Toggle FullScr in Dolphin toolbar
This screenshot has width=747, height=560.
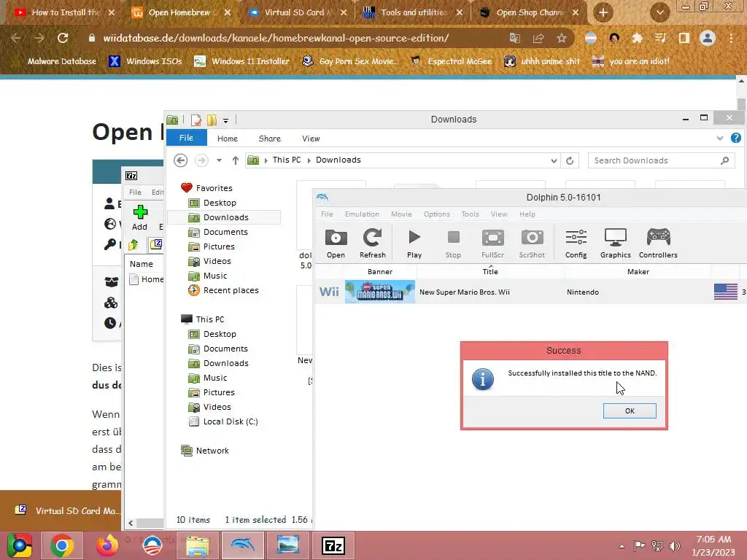[x=492, y=244]
